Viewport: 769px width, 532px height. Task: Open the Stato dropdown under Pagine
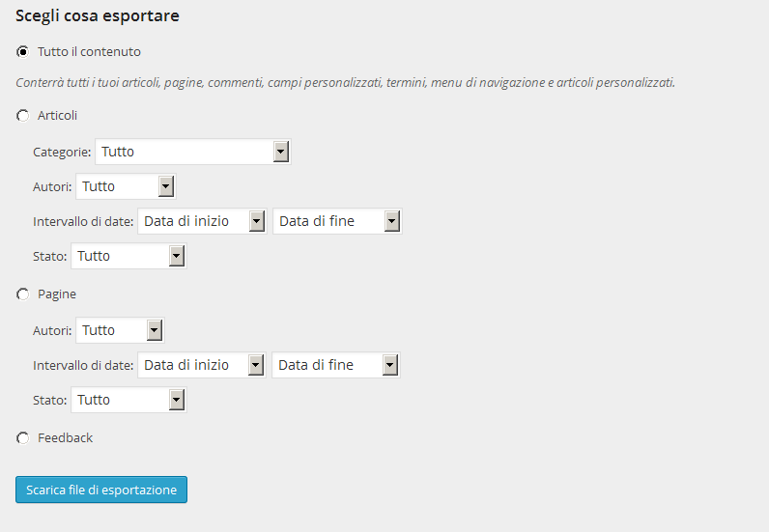(x=128, y=400)
